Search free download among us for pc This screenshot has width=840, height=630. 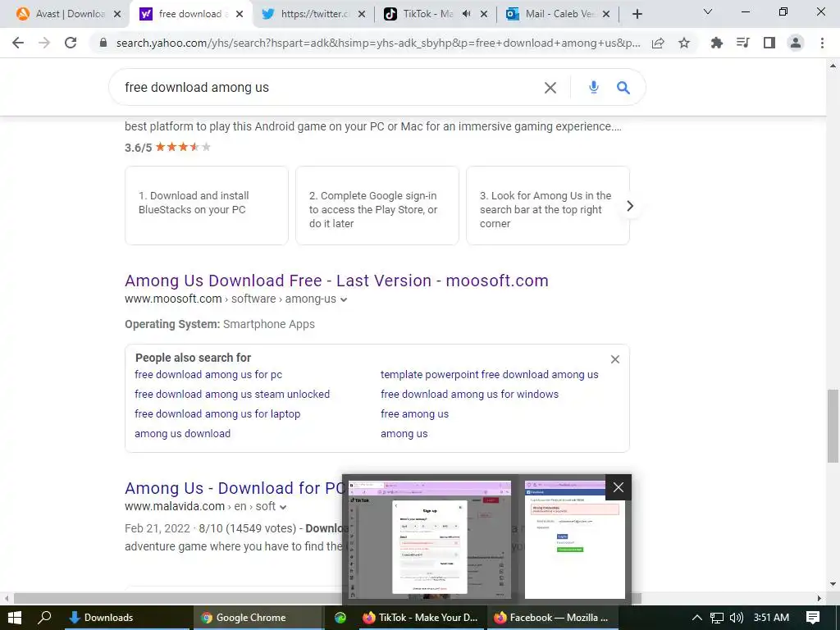[x=208, y=374]
